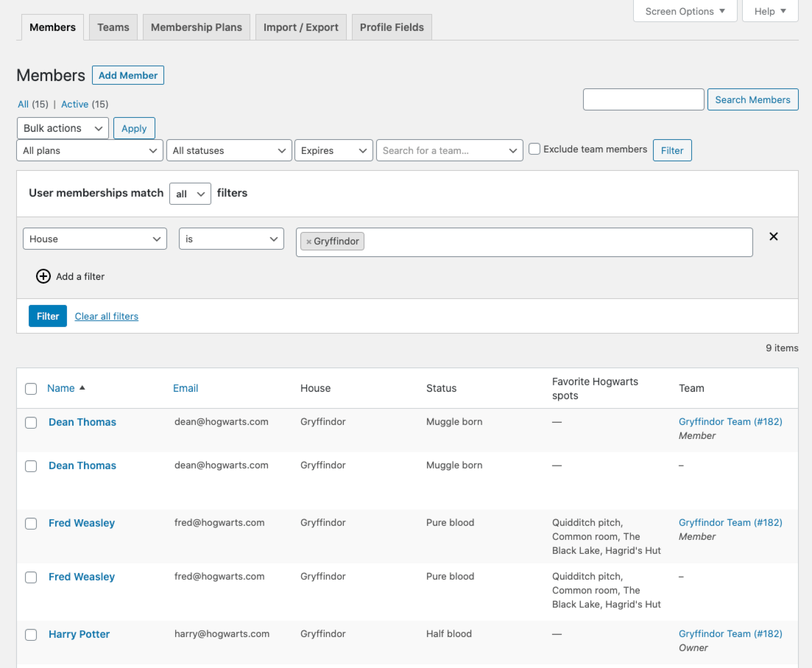Click inside the search members input field
The height and width of the screenshot is (668, 812).
643,99
